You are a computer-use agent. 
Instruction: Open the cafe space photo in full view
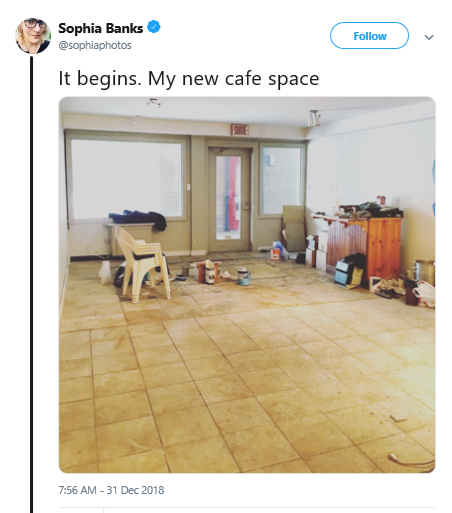tap(247, 285)
